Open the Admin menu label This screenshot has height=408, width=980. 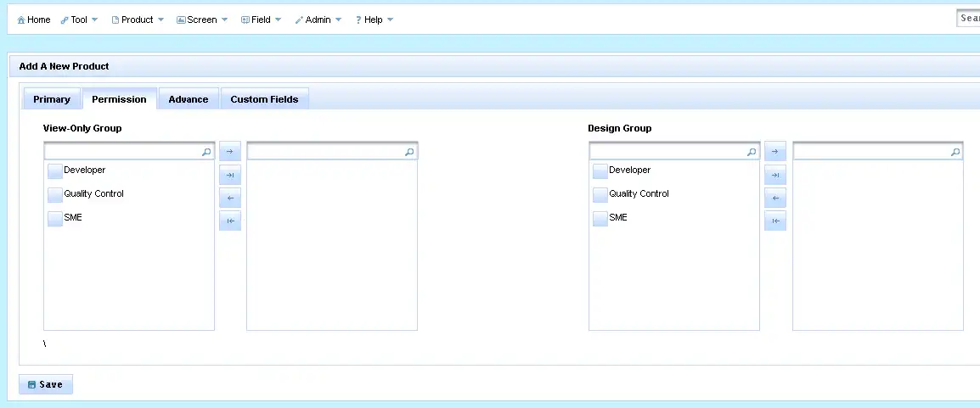pyautogui.click(x=318, y=20)
